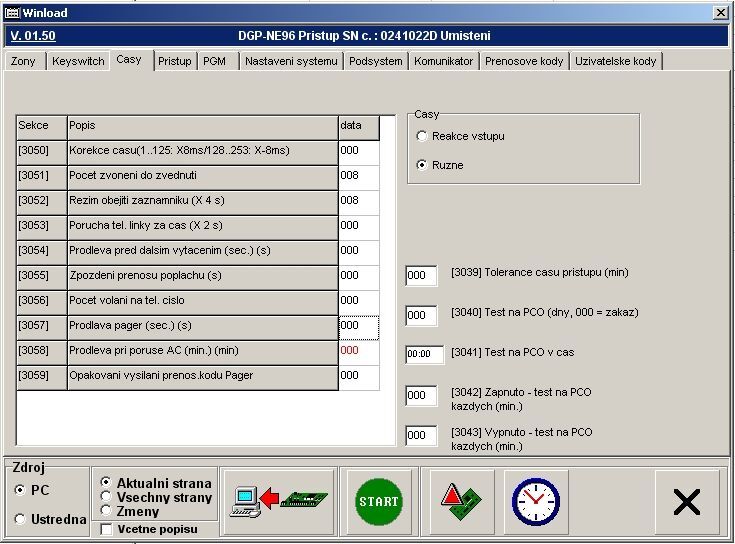This screenshot has height=544, width=735.
Task: Enable the Vcetne popisu checkbox
Action: pos(106,529)
